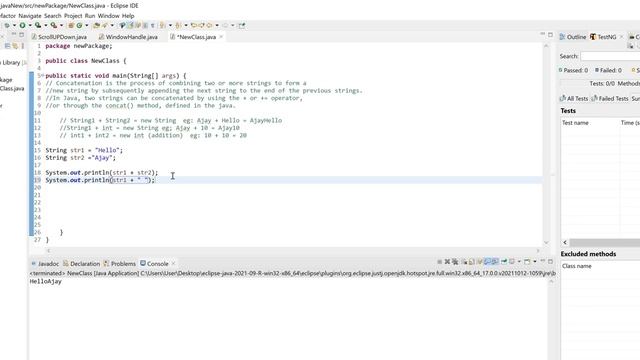Click the Open Task pencil toolbar icon
Screen dimensions: 640x360
(x=104, y=25)
